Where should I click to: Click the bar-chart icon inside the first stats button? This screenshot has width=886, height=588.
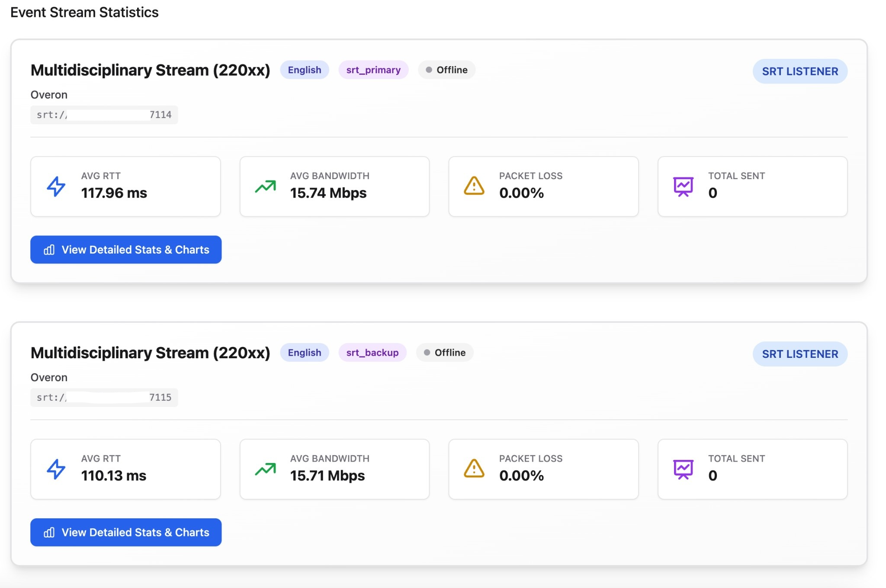pos(50,250)
